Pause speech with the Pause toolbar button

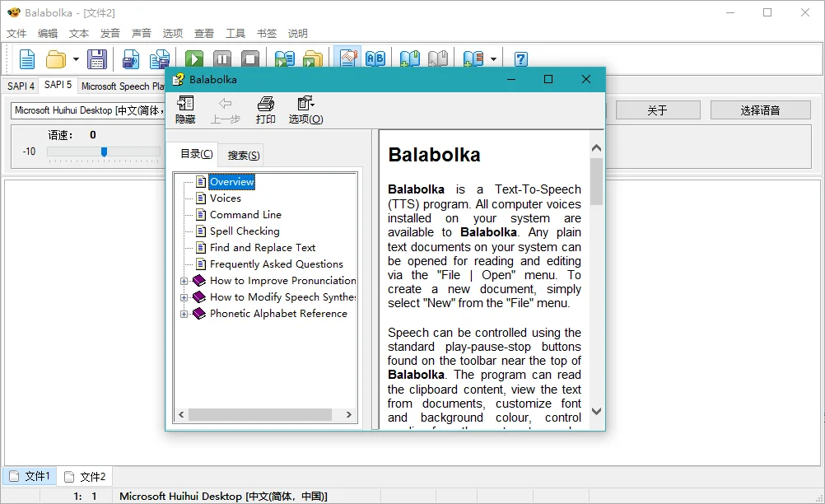pos(222,59)
